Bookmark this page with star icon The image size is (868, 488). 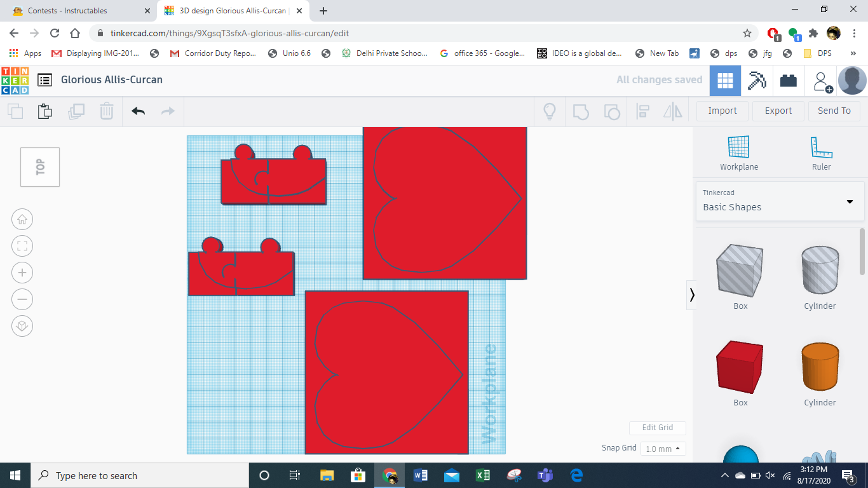[747, 33]
